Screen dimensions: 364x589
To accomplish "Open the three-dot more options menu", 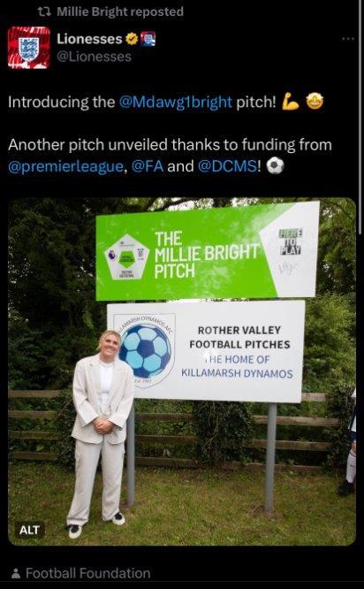I will tap(348, 38).
